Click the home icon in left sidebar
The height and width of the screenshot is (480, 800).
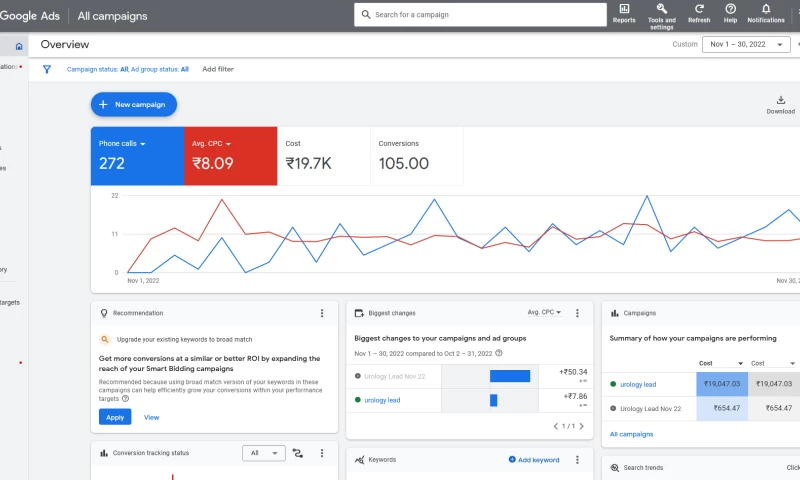[x=19, y=46]
